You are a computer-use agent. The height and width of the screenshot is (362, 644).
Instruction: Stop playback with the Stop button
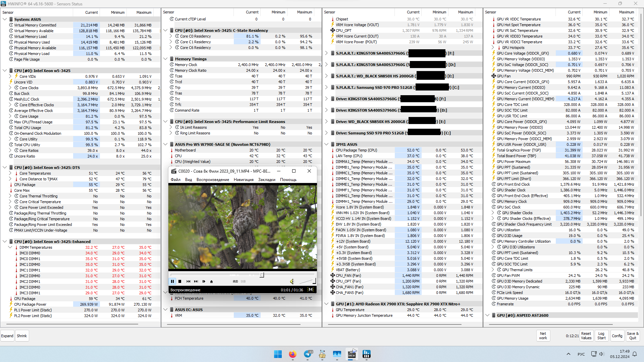coord(180,282)
